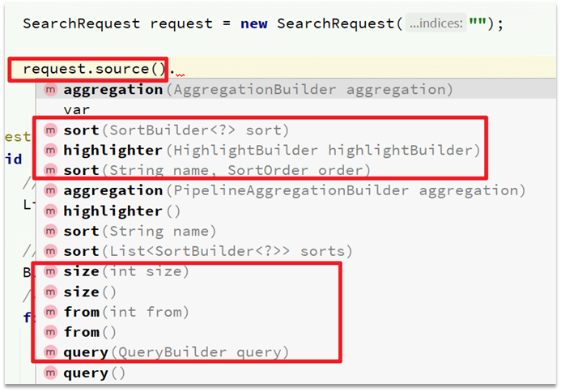Click method icon beside query(QueryBuilder query)

click(x=50, y=352)
